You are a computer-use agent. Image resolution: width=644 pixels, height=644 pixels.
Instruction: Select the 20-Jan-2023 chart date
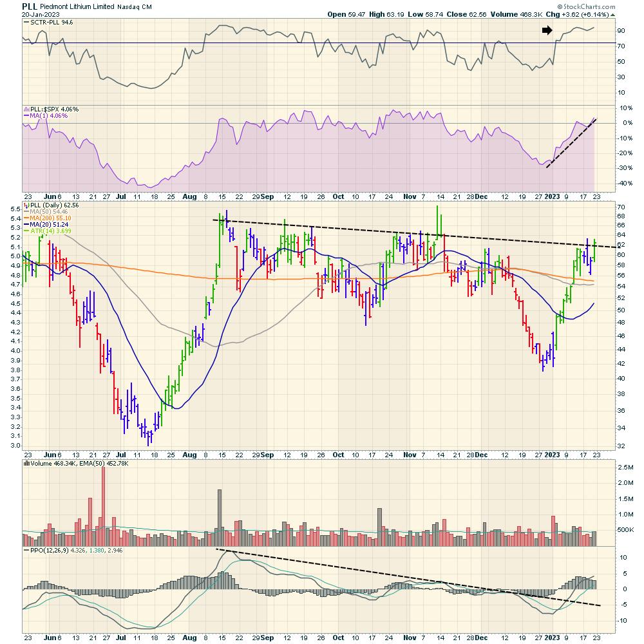coord(41,14)
